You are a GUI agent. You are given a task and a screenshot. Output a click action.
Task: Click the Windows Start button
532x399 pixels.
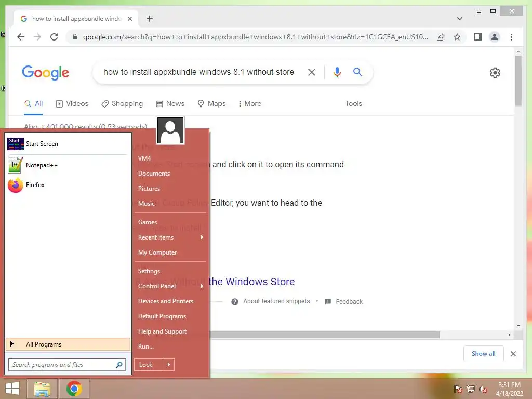point(12,389)
